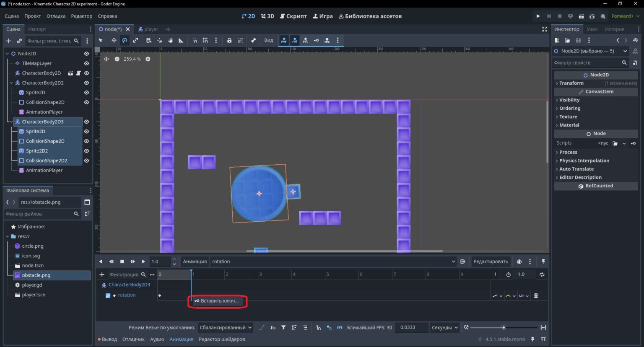644x347 pixels.
Task: Open the Отладка menu
Action: coord(56,16)
